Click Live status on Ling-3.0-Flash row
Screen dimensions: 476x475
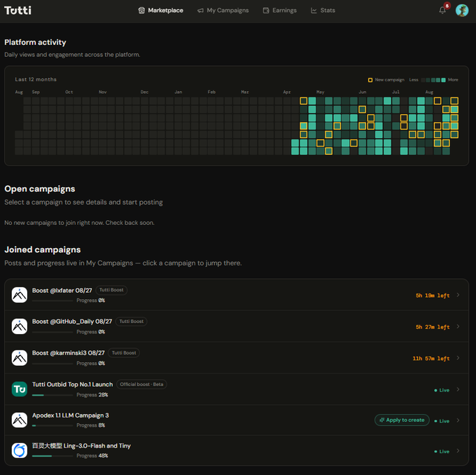point(442,452)
